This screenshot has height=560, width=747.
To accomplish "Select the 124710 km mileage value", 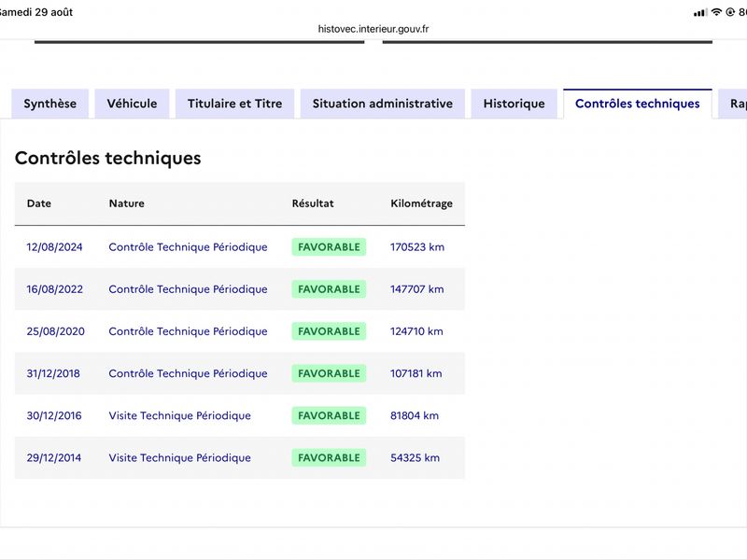I will click(416, 331).
